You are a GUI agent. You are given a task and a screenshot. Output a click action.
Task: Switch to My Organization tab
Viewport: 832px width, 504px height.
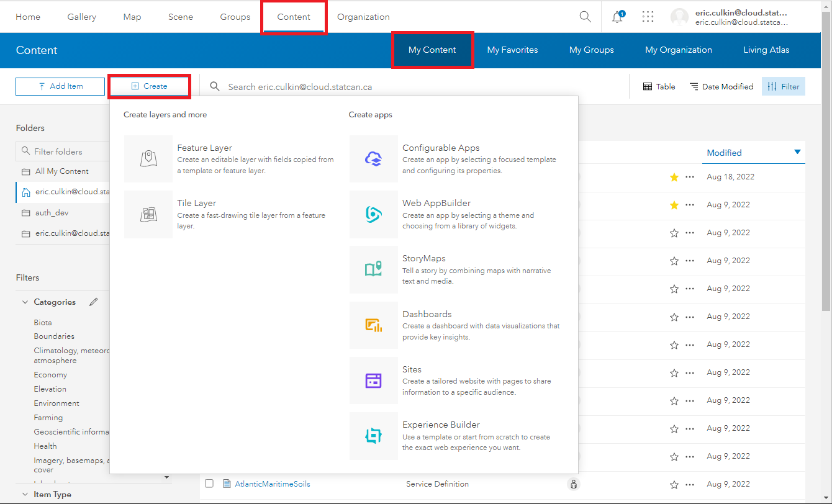tap(679, 50)
